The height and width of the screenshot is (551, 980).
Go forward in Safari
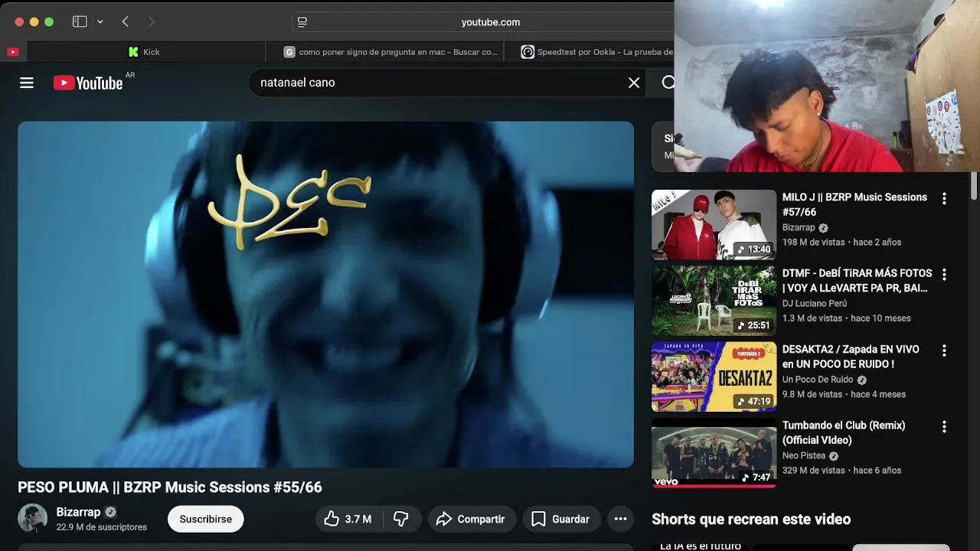[151, 21]
